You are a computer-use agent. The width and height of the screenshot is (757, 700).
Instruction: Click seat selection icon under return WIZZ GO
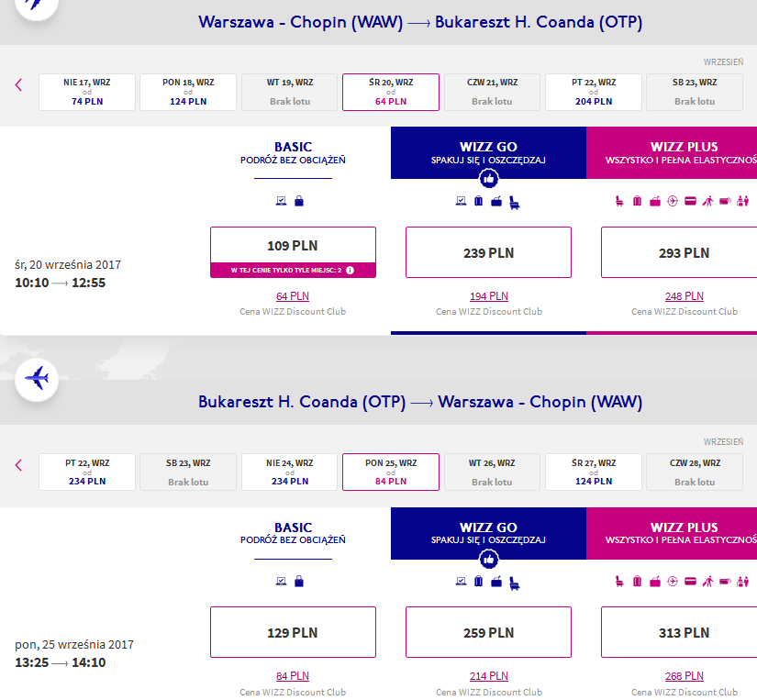[515, 583]
